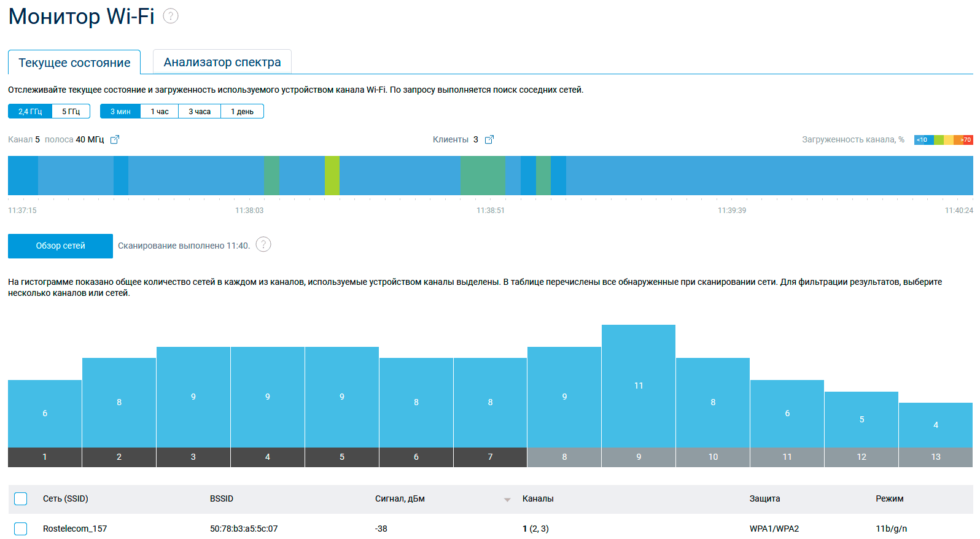The image size is (980, 539).
Task: Set time range to 1 час
Action: pos(160,112)
